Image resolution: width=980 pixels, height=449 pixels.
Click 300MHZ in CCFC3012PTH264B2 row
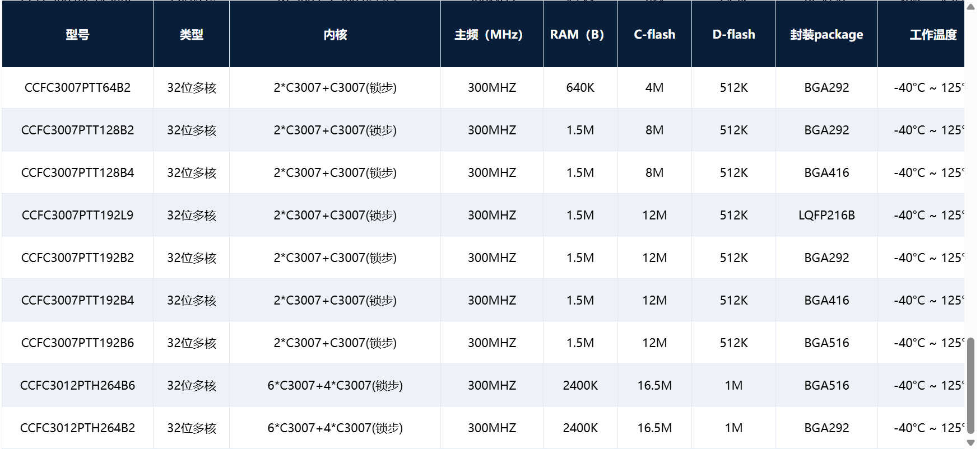pyautogui.click(x=492, y=428)
